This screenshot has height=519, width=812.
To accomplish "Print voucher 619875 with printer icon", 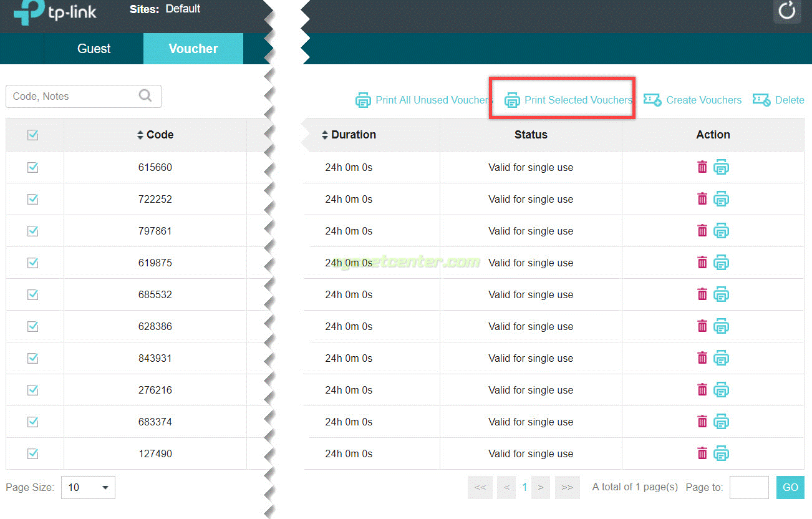I will (721, 263).
